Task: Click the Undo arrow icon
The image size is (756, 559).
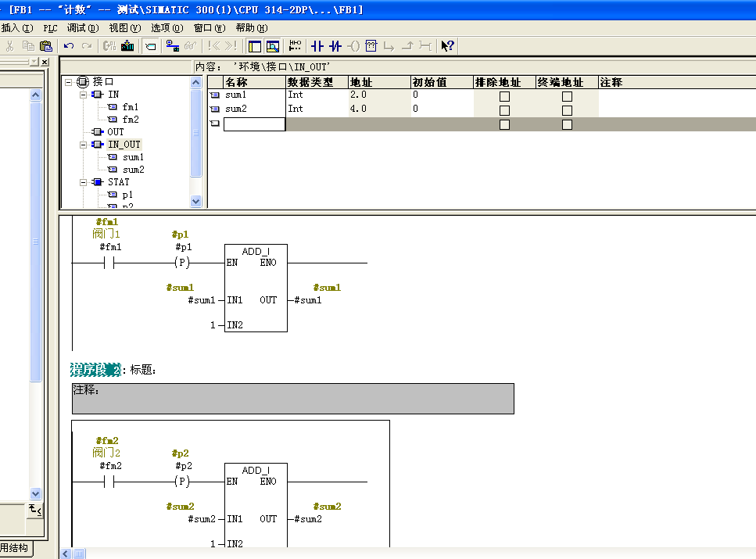Action: pyautogui.click(x=69, y=46)
